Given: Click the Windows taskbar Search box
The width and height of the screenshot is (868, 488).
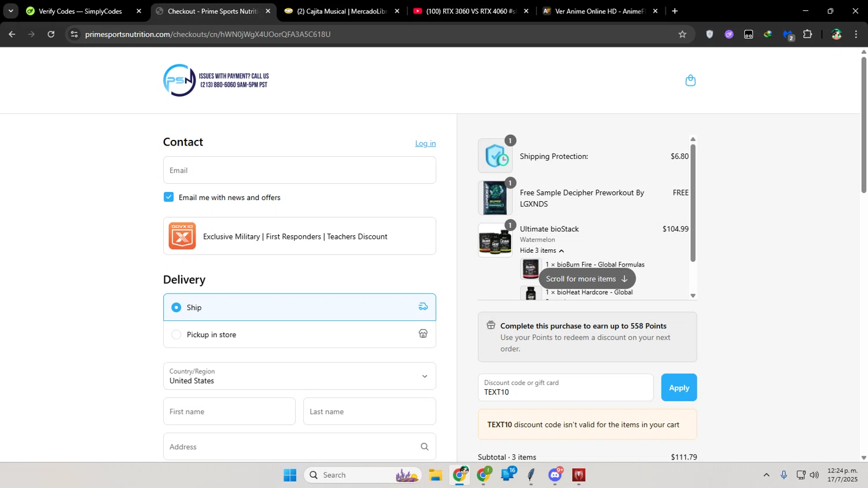Looking at the screenshot, I should coord(363,475).
